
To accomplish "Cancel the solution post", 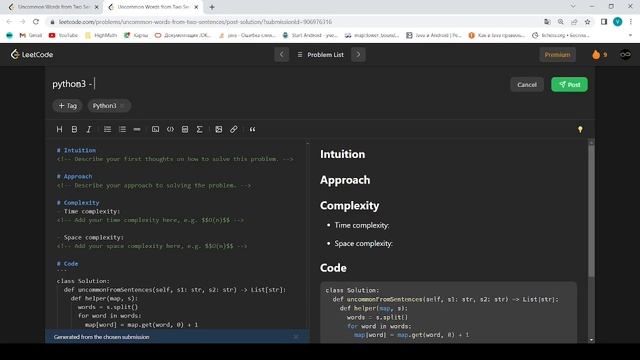I will click(527, 84).
